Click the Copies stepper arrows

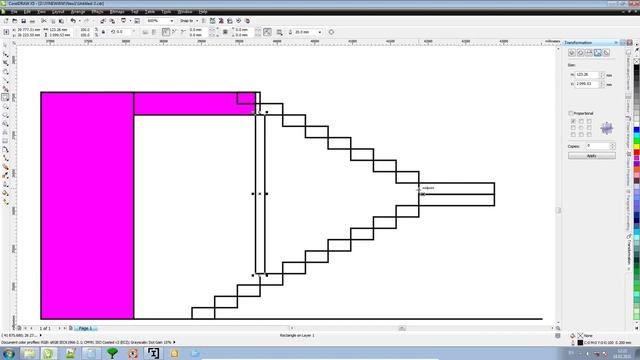pos(612,146)
